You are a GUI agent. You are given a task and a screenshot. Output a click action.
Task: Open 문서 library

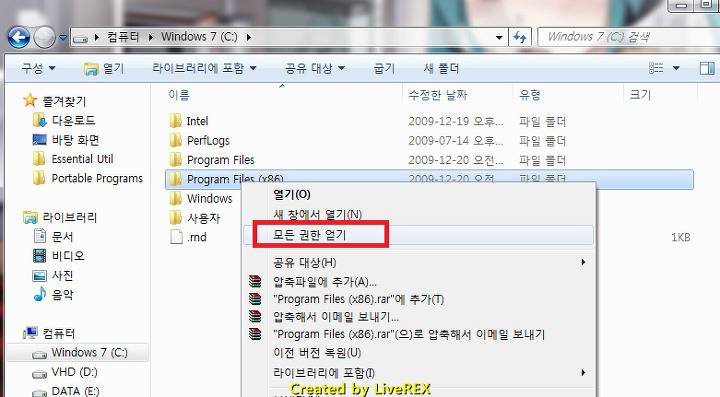[x=62, y=236]
